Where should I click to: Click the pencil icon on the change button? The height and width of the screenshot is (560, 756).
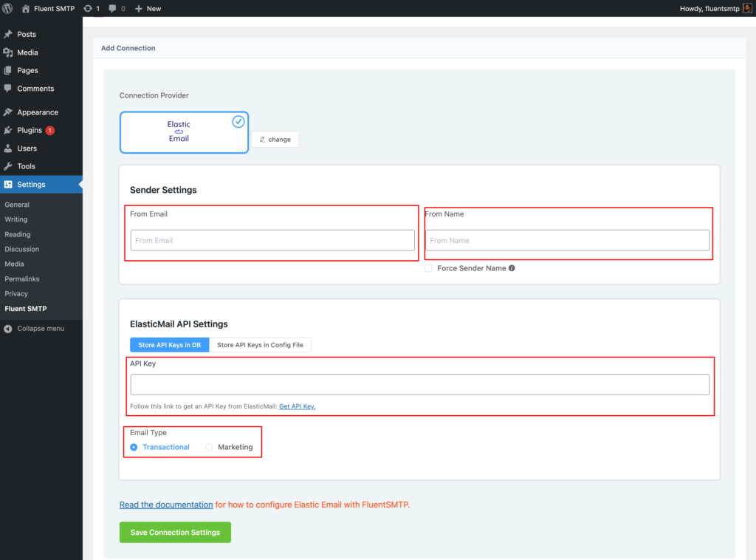(x=263, y=139)
